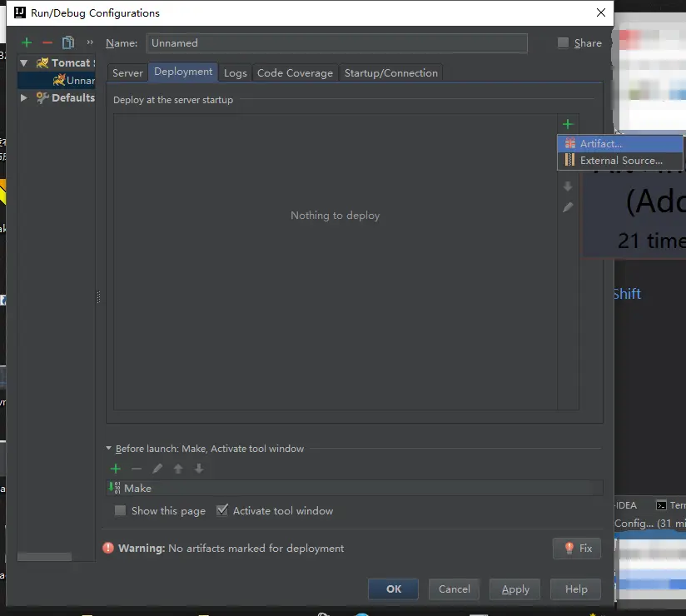Screen dimensions: 686x616
Task: Switch to the Server tab
Action: pyautogui.click(x=127, y=73)
